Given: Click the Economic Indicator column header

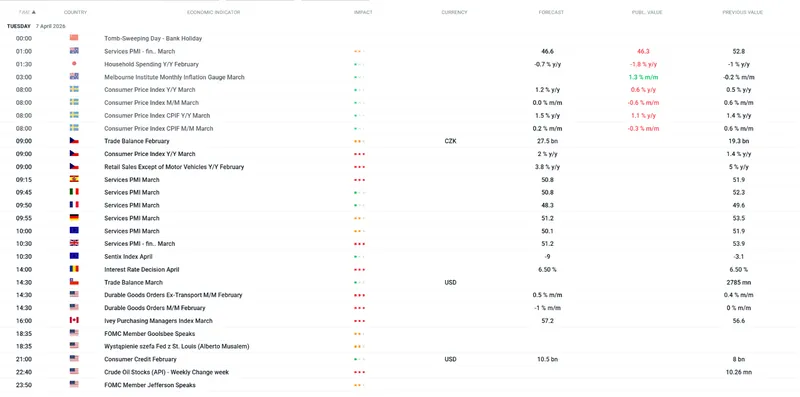Looking at the screenshot, I should 213,12.
